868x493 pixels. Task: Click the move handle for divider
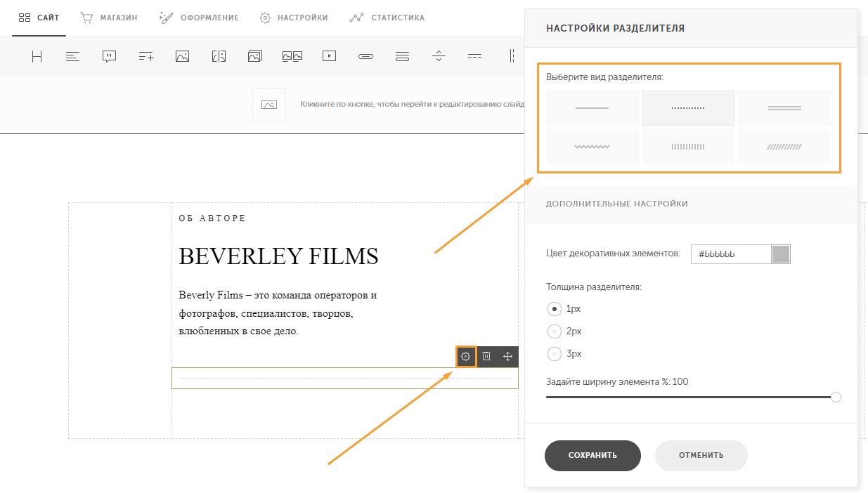(507, 357)
